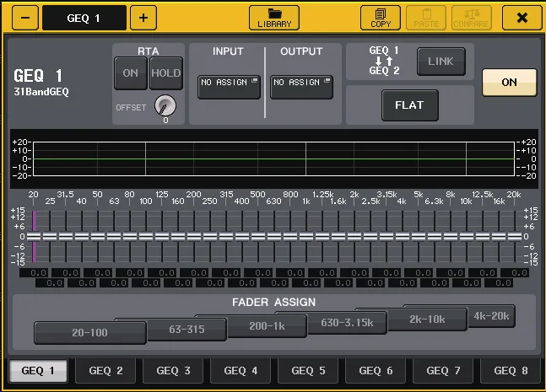Viewport: 546px width, 392px height.
Task: Switch to the GEQ 5 tab
Action: click(x=308, y=371)
